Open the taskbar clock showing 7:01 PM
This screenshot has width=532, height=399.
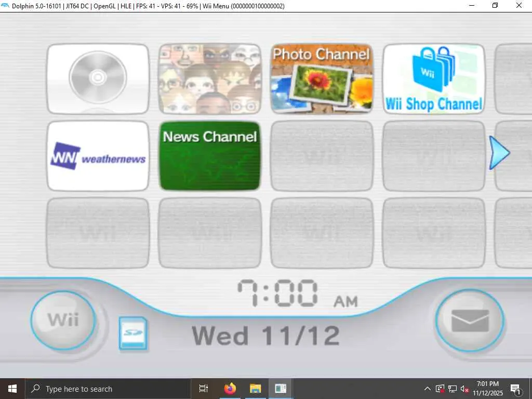pyautogui.click(x=487, y=389)
